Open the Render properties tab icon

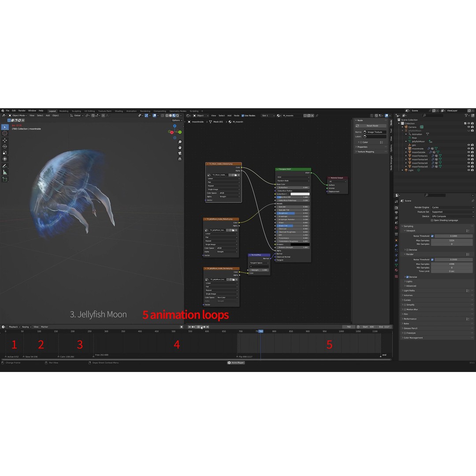[396, 208]
